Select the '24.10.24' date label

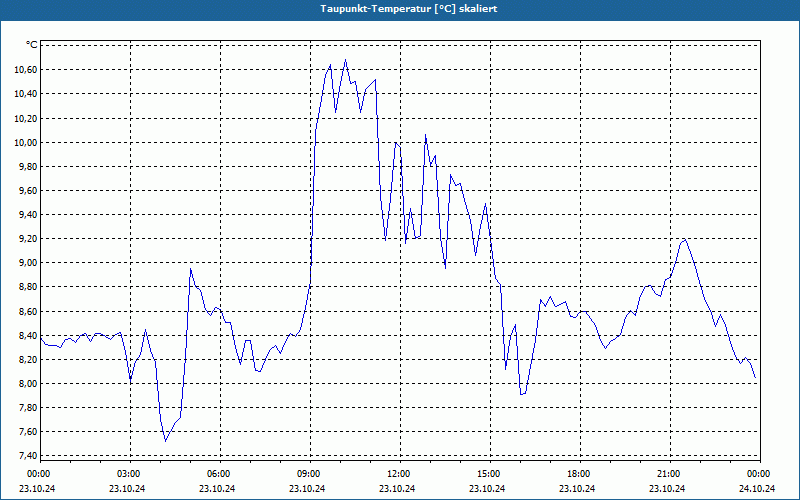click(757, 488)
